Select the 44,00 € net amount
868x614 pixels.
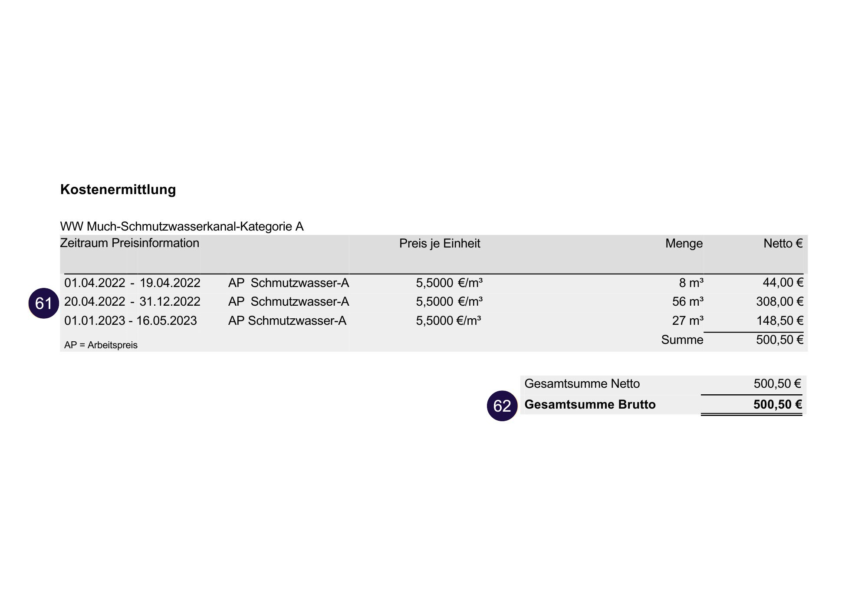click(783, 283)
